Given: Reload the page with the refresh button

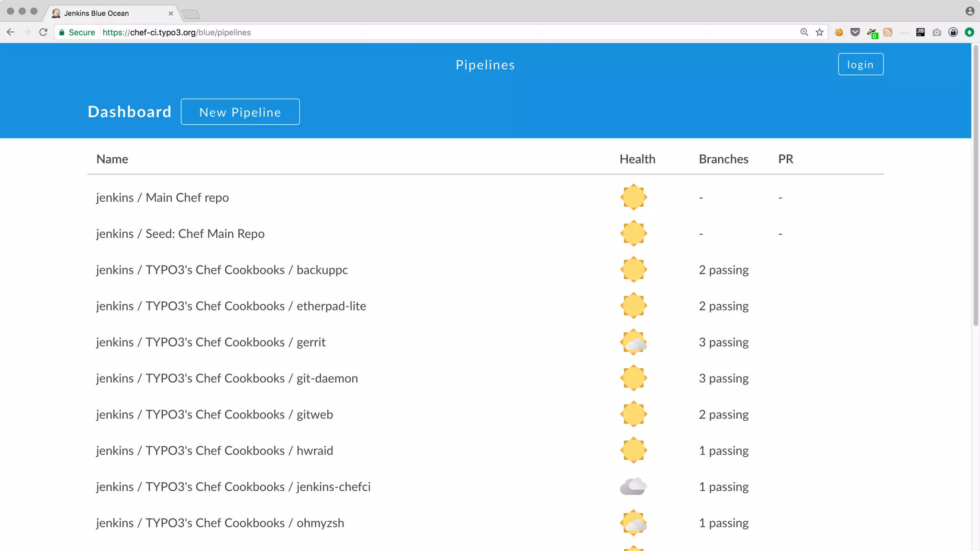Looking at the screenshot, I should pos(43,32).
